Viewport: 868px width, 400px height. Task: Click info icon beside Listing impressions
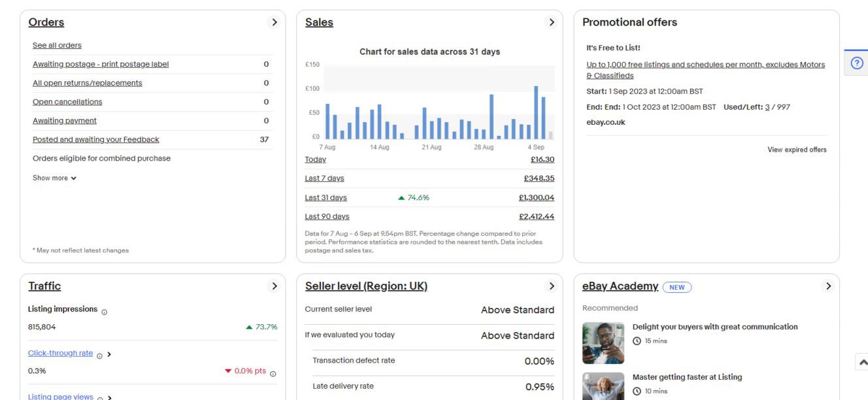click(105, 311)
